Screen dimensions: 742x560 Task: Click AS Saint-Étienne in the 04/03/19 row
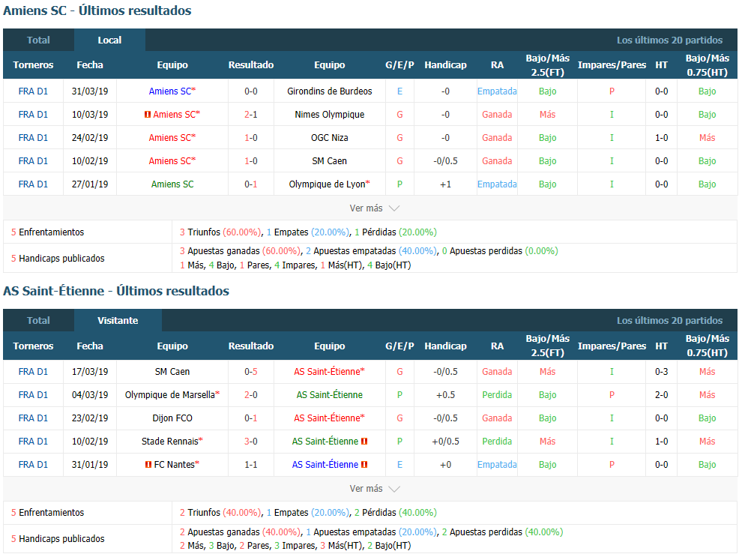click(x=329, y=395)
